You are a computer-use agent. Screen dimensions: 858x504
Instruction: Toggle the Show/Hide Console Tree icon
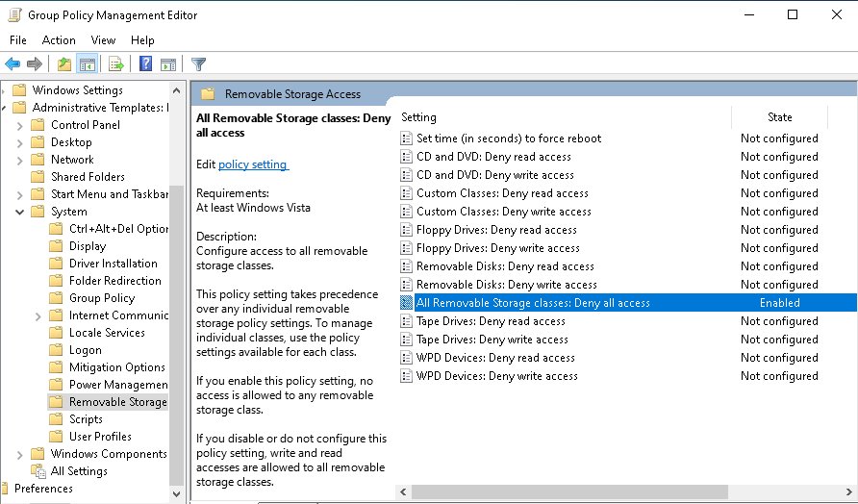(87, 64)
